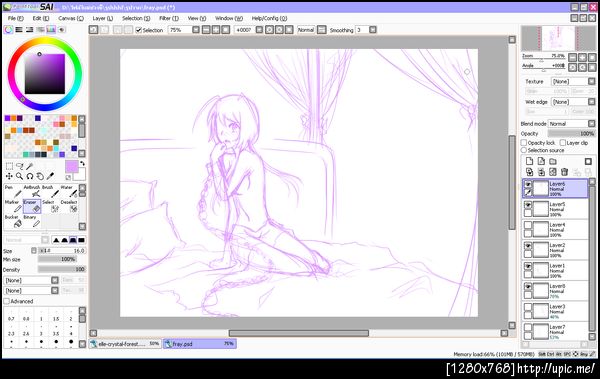Select the Bucket fill tool
The width and height of the screenshot is (600, 379).
click(x=13, y=222)
